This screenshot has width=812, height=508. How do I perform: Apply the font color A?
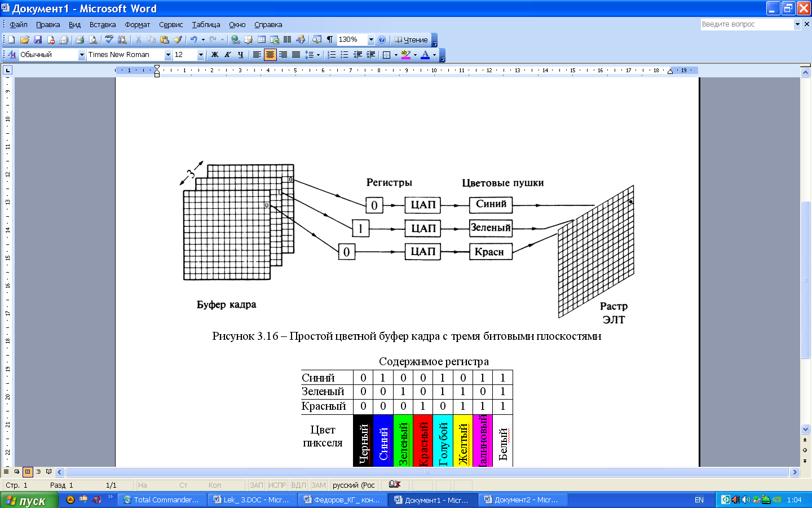pyautogui.click(x=425, y=55)
